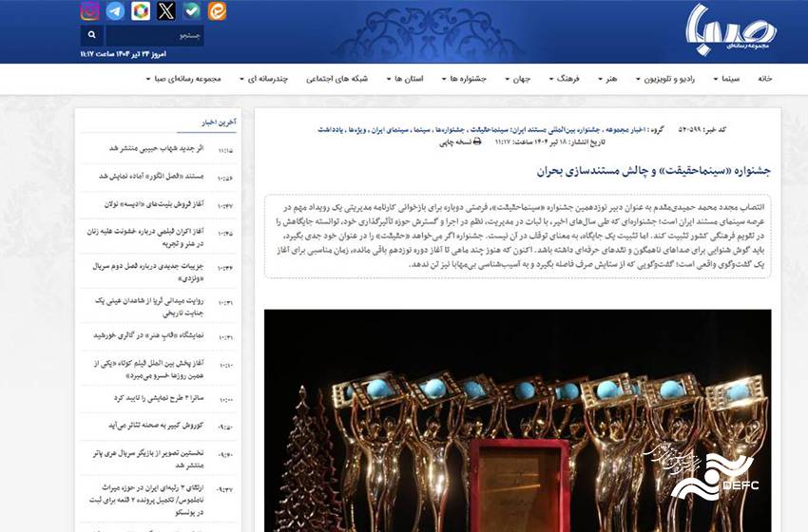Open the orange Eitaa social icon

point(217,10)
